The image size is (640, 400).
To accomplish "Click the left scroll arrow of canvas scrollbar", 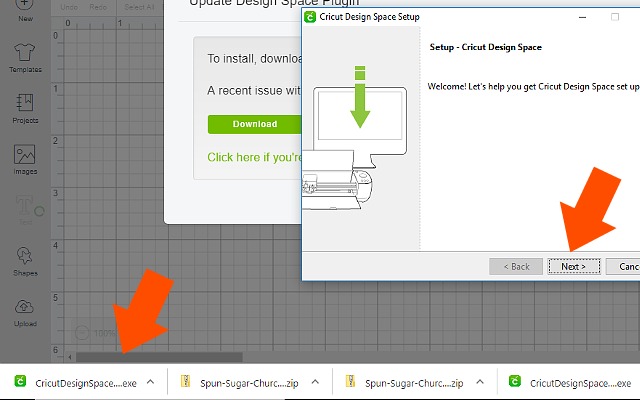I will (x=70, y=357).
